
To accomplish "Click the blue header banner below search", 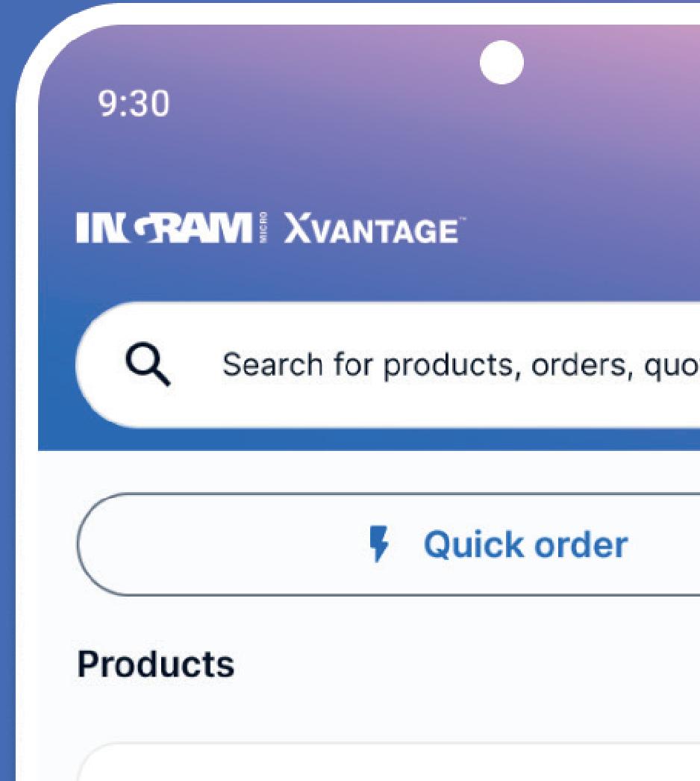I will tap(369, 439).
